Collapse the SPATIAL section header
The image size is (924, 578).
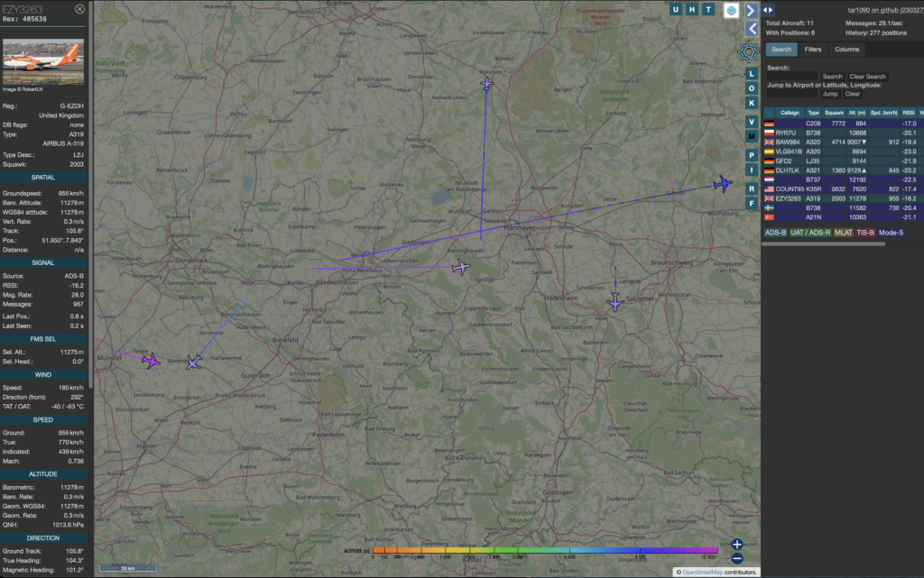(x=43, y=178)
